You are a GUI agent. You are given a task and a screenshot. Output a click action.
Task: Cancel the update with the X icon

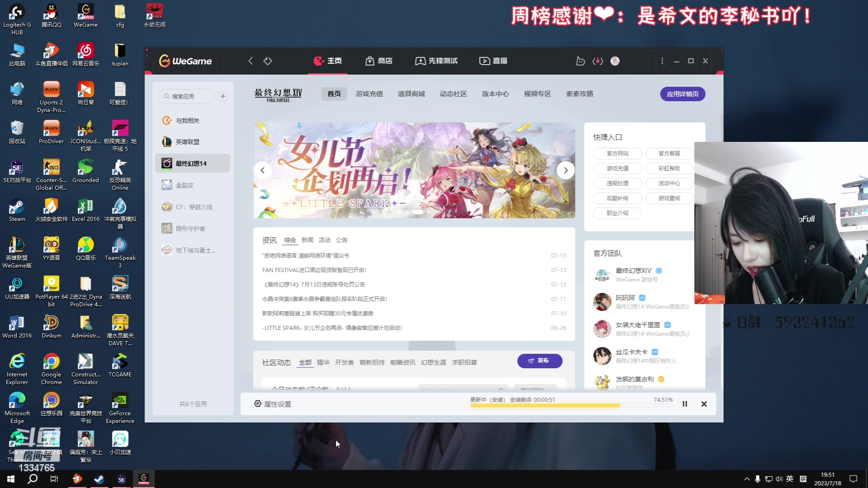pos(704,404)
